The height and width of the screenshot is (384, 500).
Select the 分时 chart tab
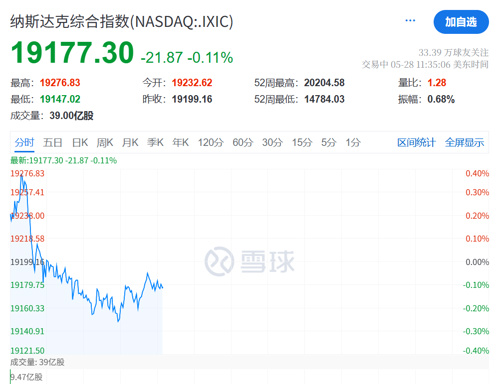24,143
